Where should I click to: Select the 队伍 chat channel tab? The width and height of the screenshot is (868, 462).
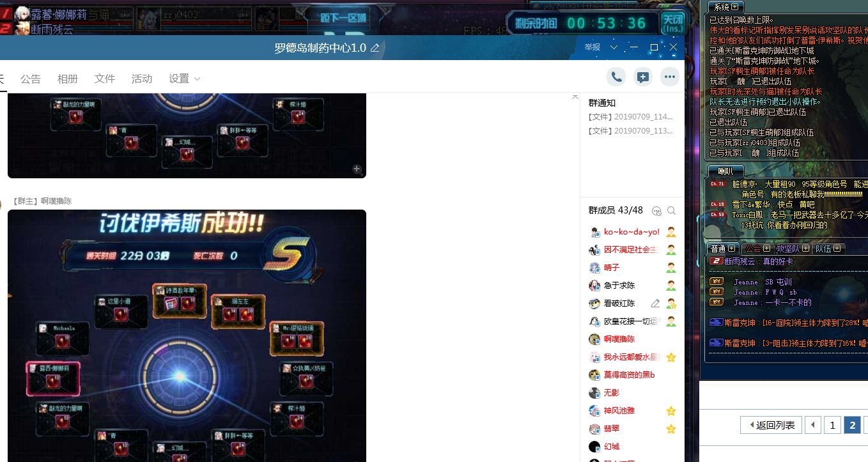click(x=823, y=249)
